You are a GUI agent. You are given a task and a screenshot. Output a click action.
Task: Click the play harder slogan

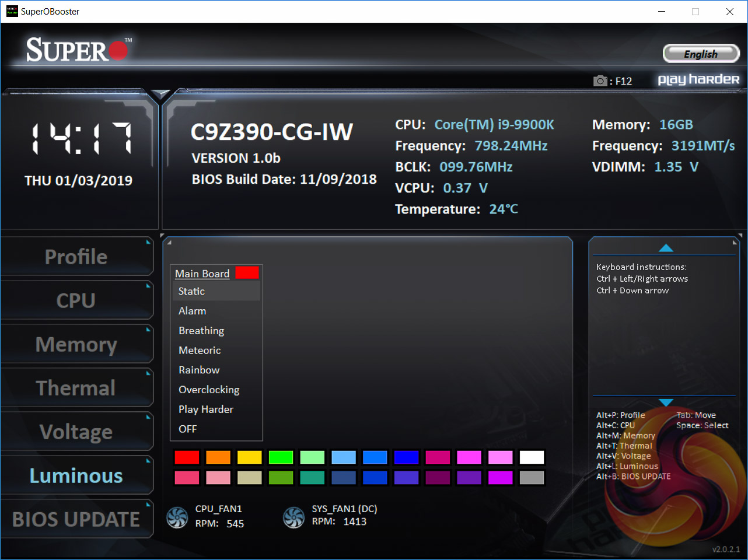pyautogui.click(x=698, y=80)
